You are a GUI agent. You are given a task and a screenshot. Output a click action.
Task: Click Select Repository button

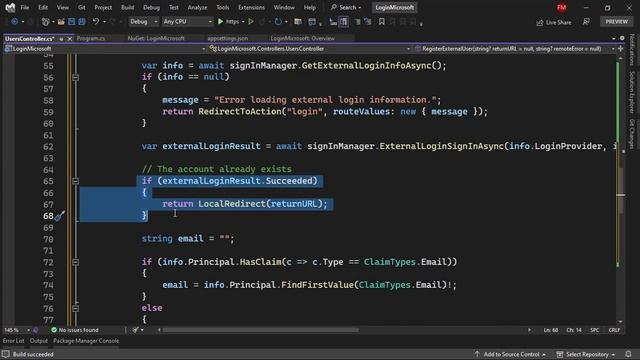(586, 354)
